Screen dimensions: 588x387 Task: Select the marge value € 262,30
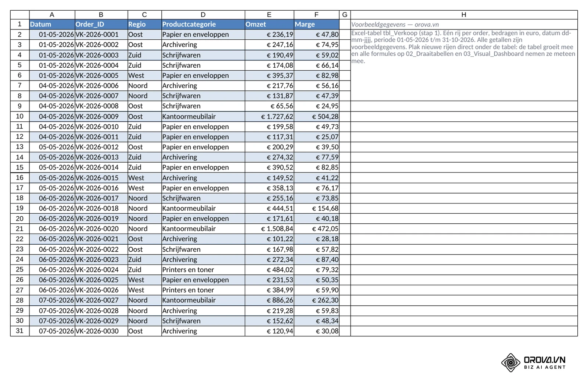tap(316, 300)
